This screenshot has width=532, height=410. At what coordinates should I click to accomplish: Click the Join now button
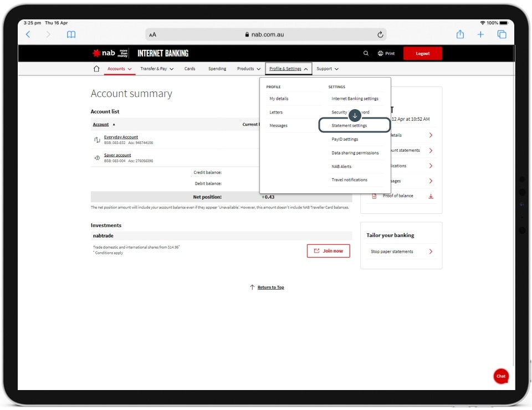329,251
